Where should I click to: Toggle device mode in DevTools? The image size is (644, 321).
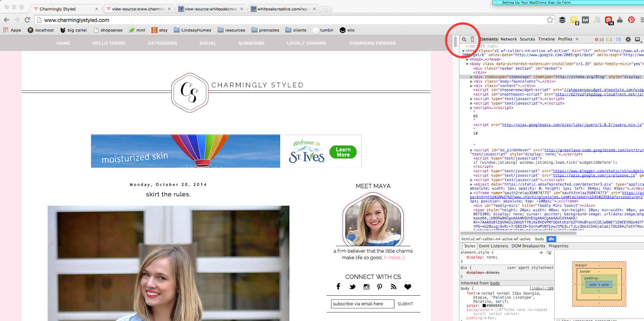pos(473,39)
